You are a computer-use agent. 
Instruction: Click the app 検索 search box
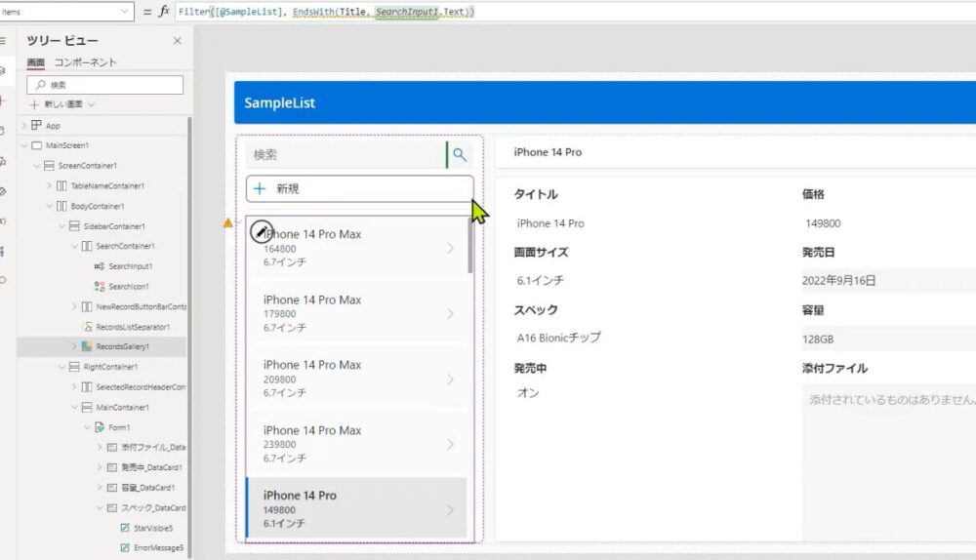[346, 154]
